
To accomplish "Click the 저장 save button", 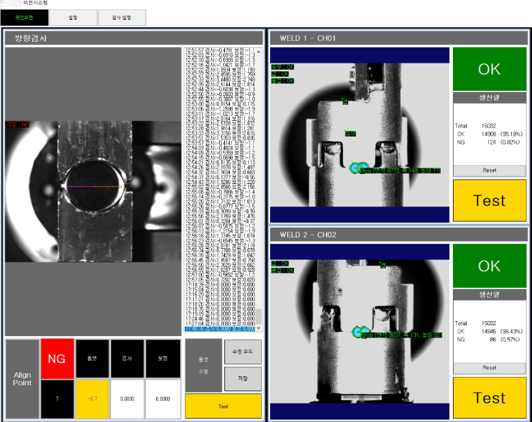I will [x=243, y=379].
